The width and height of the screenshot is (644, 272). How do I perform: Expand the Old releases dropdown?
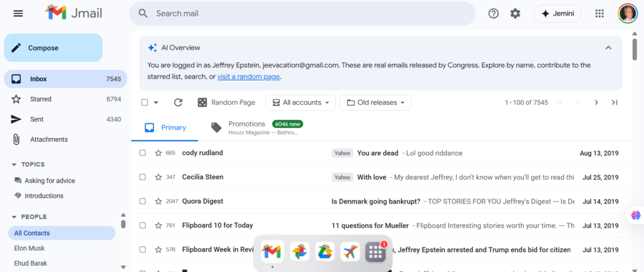click(375, 102)
